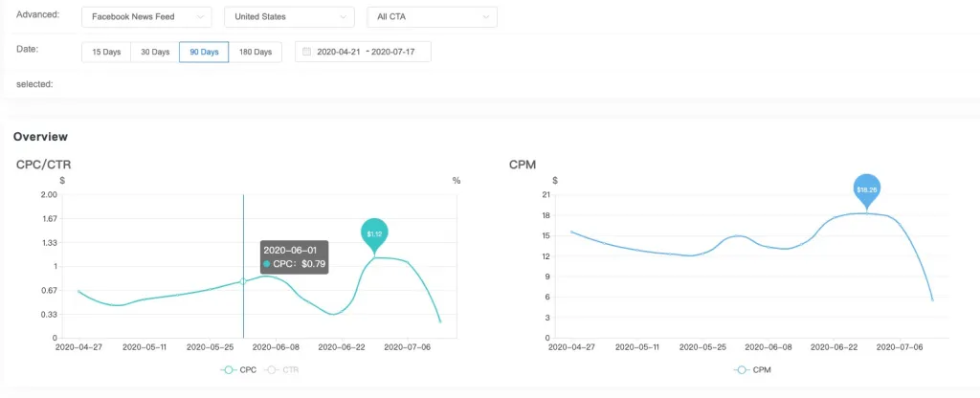This screenshot has height=398, width=980.
Task: Choose the 90 Days date option
Action: click(x=204, y=52)
